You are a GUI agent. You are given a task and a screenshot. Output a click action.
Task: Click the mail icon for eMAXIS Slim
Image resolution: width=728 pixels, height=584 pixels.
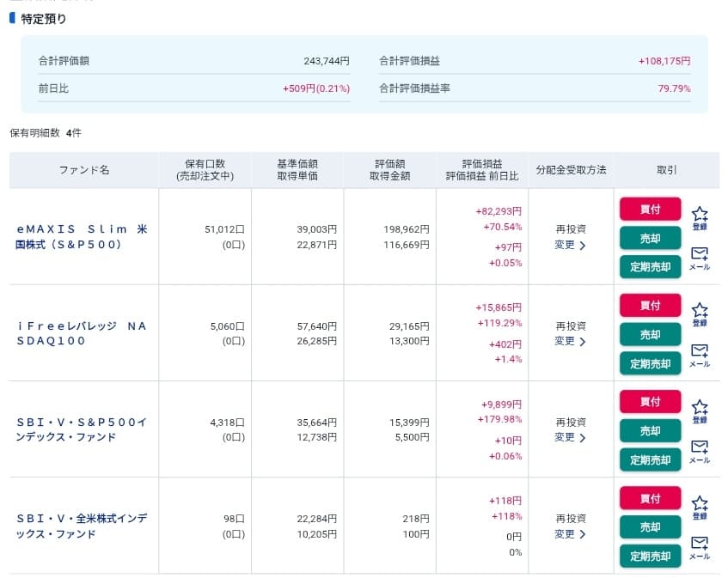click(699, 258)
